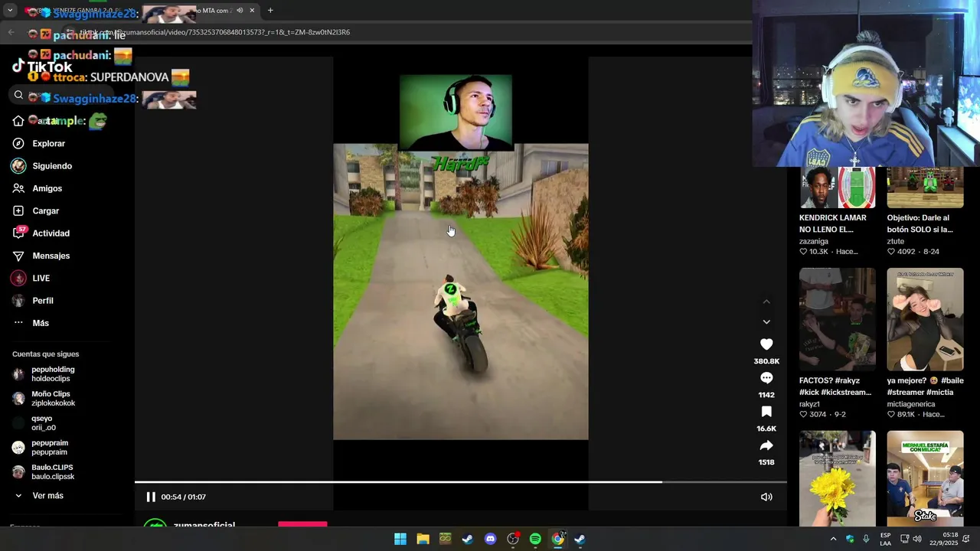This screenshot has height=551, width=980.
Task: Show hidden tray icons chevron
Action: pos(833,539)
